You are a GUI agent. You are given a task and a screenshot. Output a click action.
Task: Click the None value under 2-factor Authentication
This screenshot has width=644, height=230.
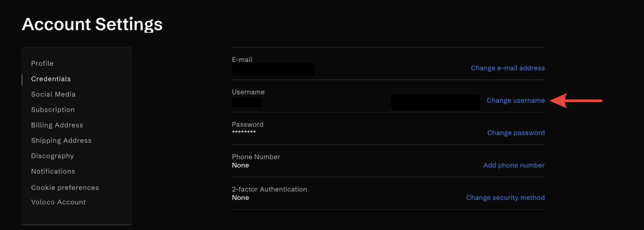point(240,198)
